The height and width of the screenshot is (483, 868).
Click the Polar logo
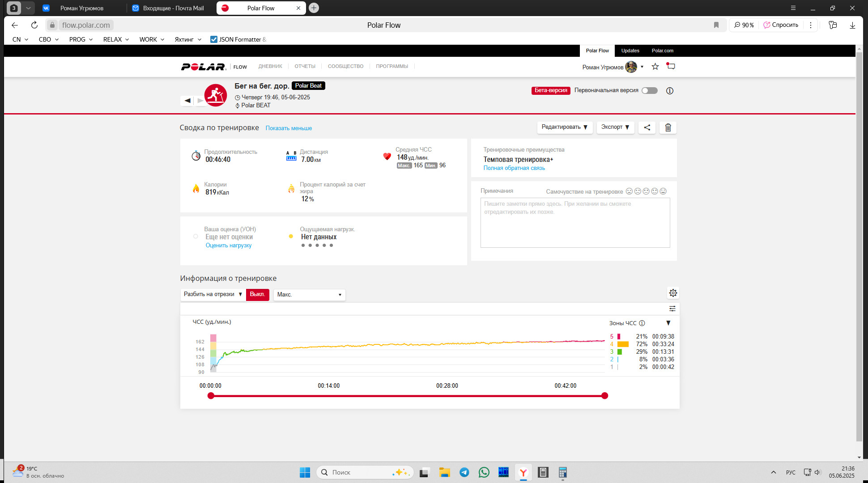(x=204, y=67)
